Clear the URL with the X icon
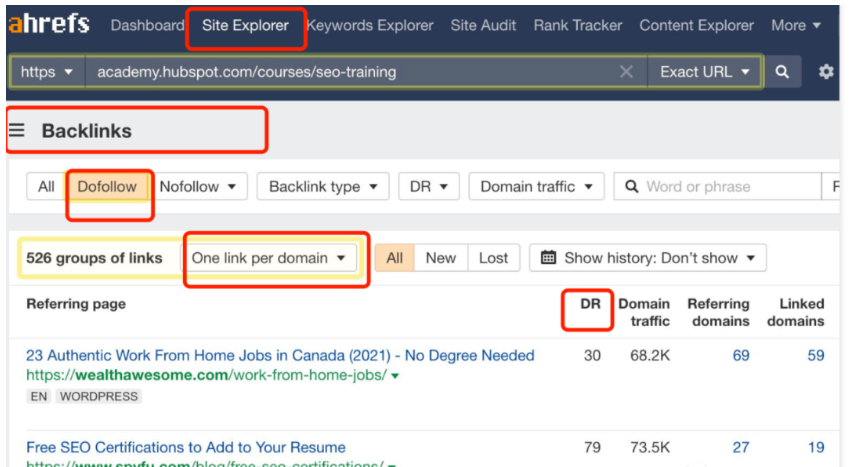 (x=626, y=72)
